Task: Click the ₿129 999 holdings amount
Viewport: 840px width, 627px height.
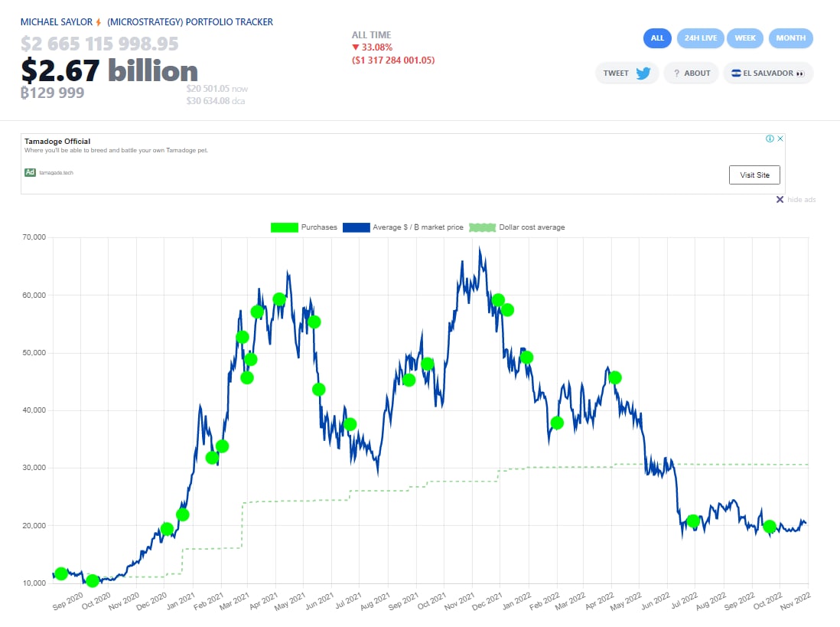Action: tap(53, 93)
